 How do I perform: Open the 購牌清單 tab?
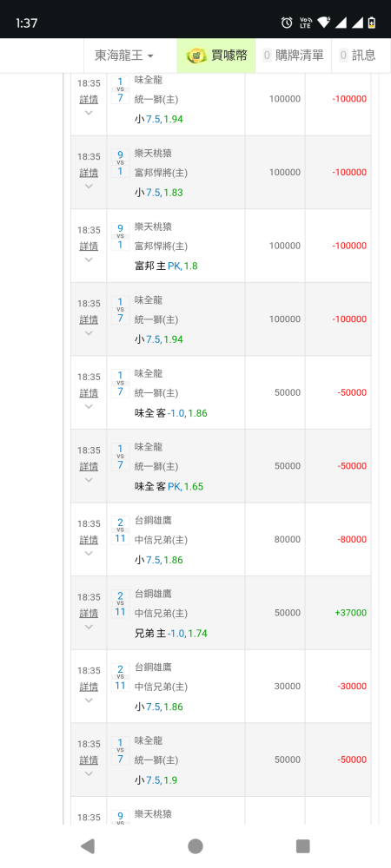click(x=293, y=56)
